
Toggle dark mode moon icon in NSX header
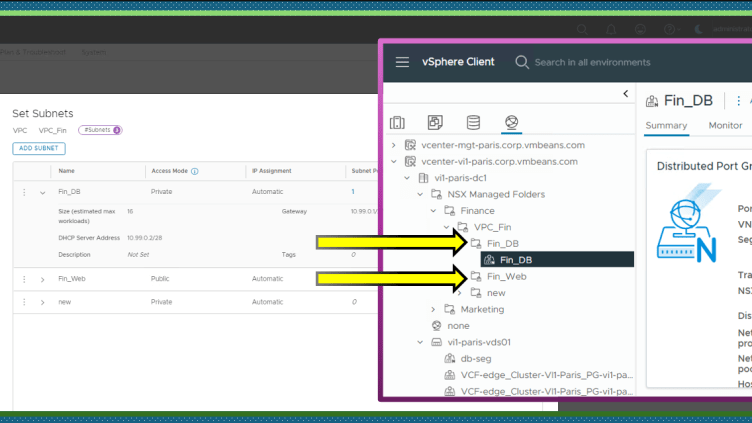click(699, 29)
